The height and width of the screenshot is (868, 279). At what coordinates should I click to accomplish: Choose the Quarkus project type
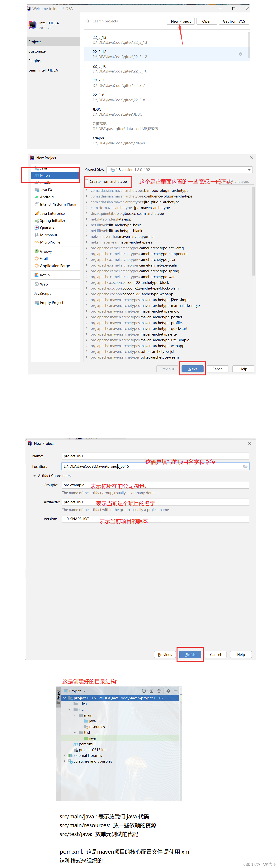[x=44, y=228]
